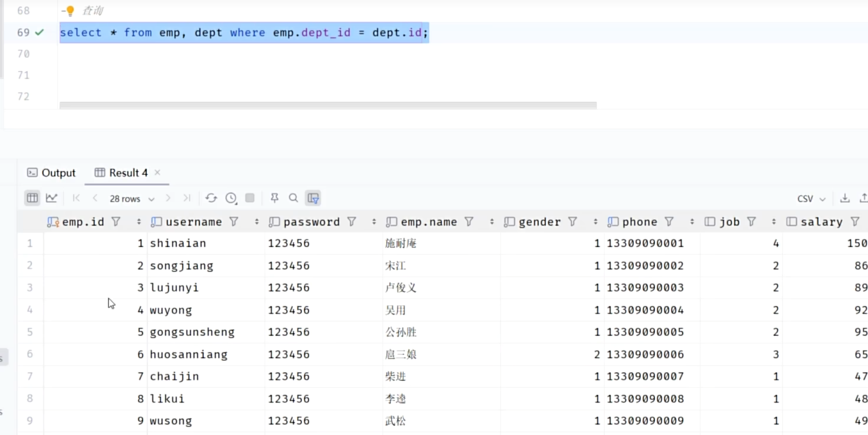Click lightbulb intention icon on line 68
Screen dimensions: 868x435
(x=70, y=11)
